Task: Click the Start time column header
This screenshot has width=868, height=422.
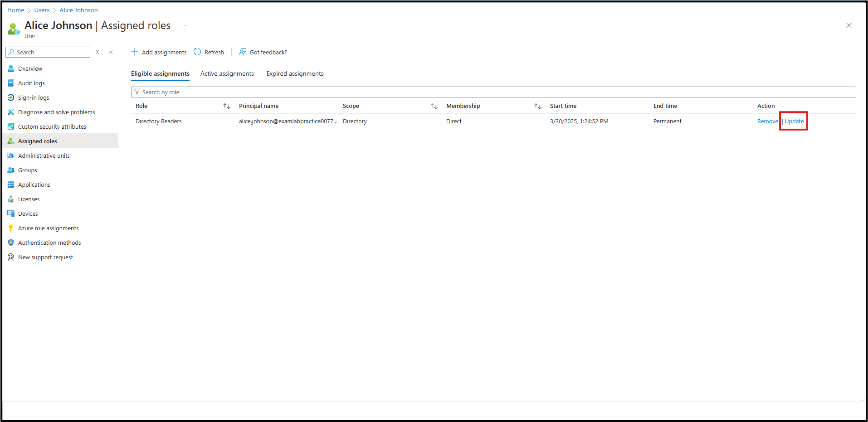Action: pos(563,106)
